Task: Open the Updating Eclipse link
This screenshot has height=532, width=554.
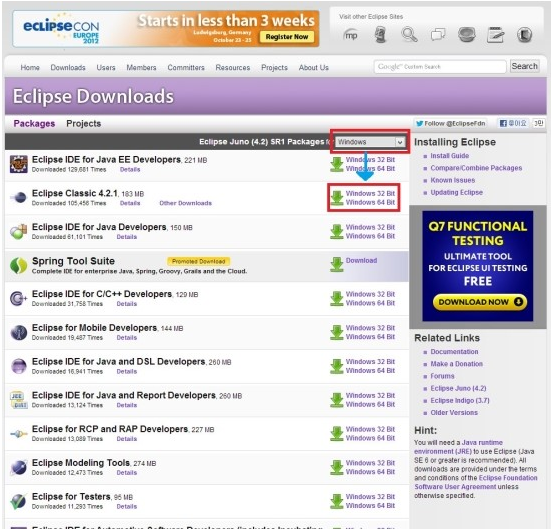Action: (456, 193)
